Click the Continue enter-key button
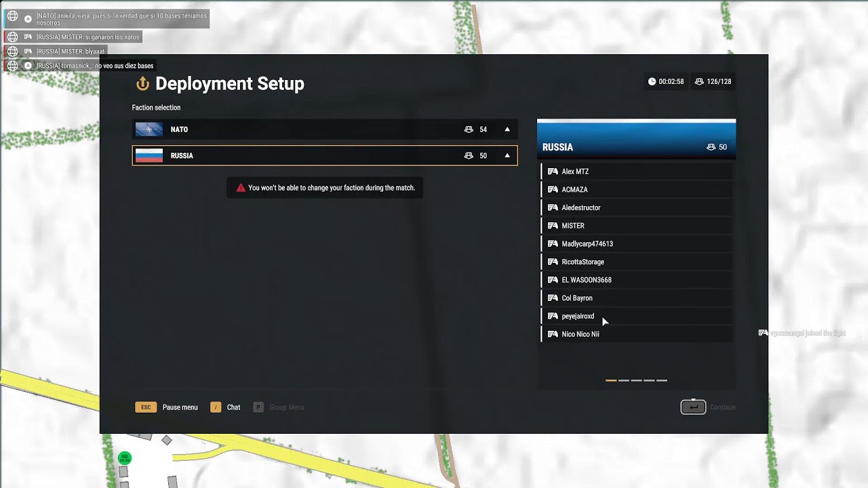The width and height of the screenshot is (868, 488). [693, 407]
